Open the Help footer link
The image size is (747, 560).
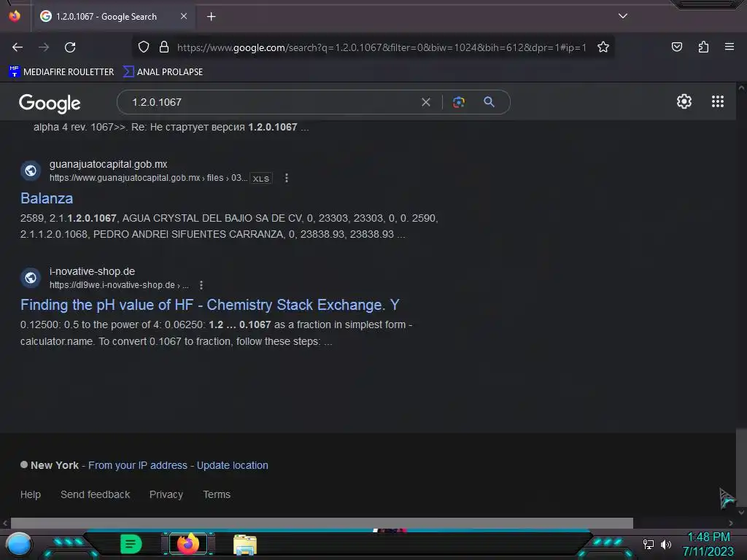pos(31,494)
